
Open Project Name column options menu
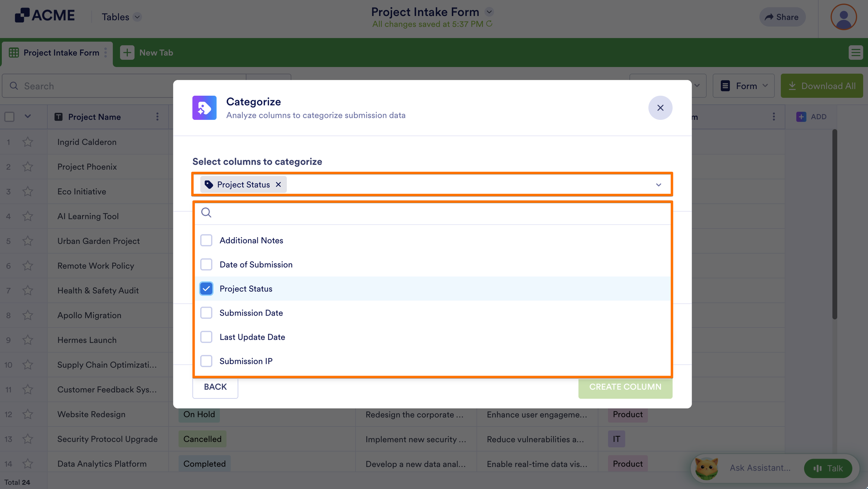tap(157, 117)
